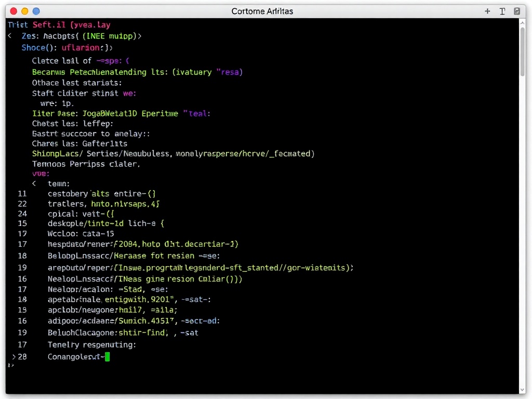Click the green cursor block on line 28

tap(107, 357)
